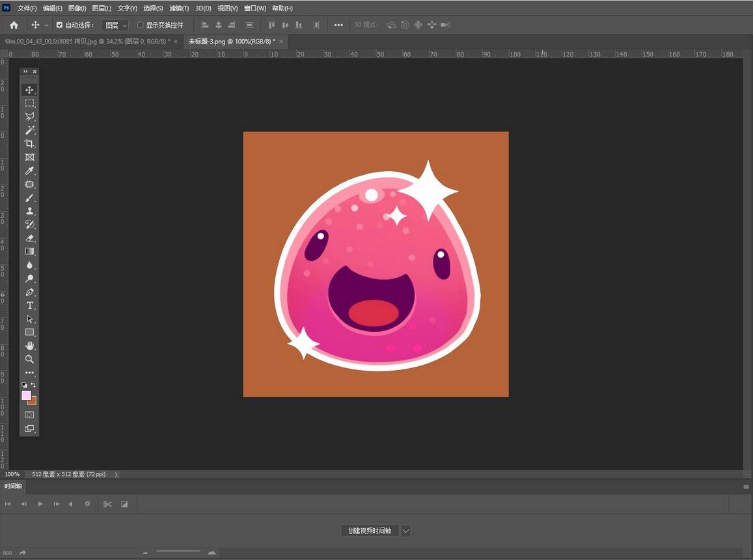Open the 图层 auto-select dropdown

pos(115,25)
